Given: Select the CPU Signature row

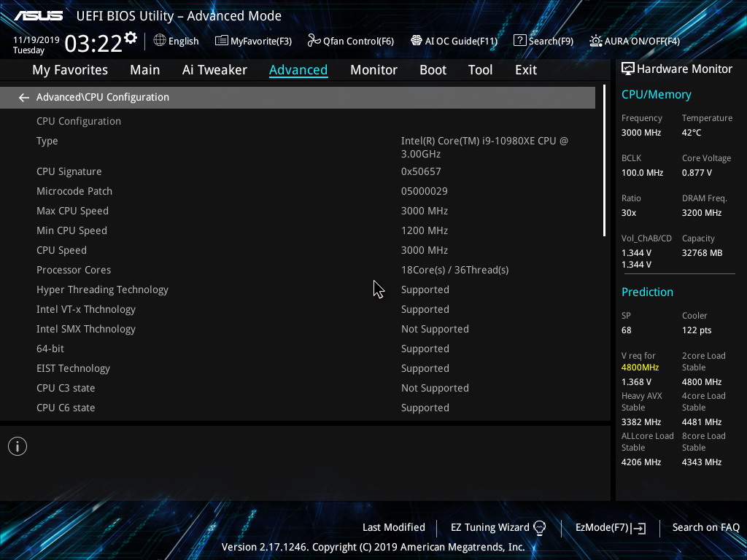Looking at the screenshot, I should click(x=298, y=171).
